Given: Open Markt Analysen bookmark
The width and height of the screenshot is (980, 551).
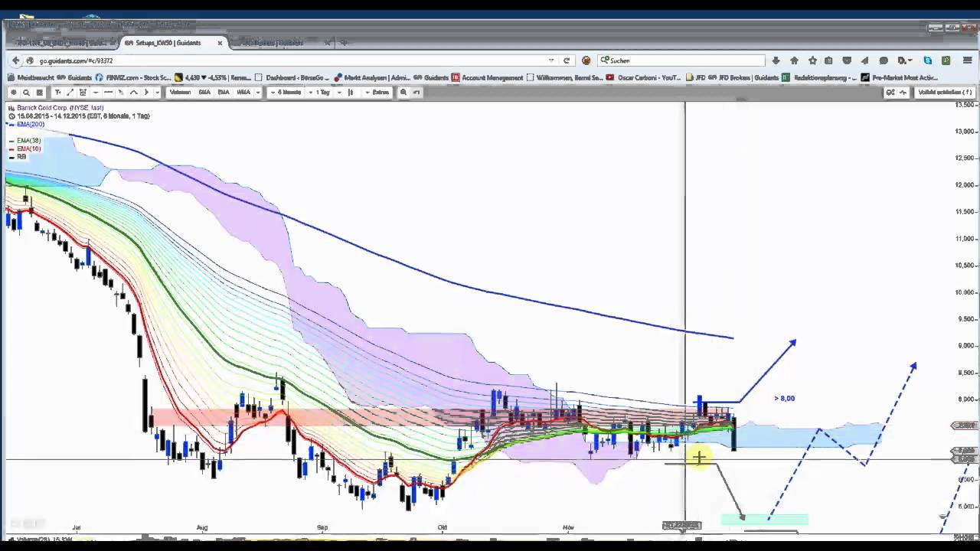Looking at the screenshot, I should (x=372, y=77).
